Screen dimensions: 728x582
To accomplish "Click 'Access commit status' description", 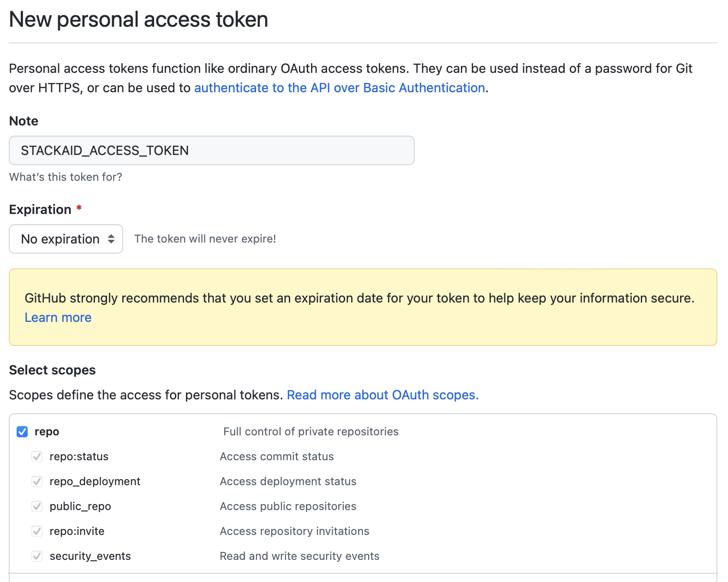I will tap(277, 457).
